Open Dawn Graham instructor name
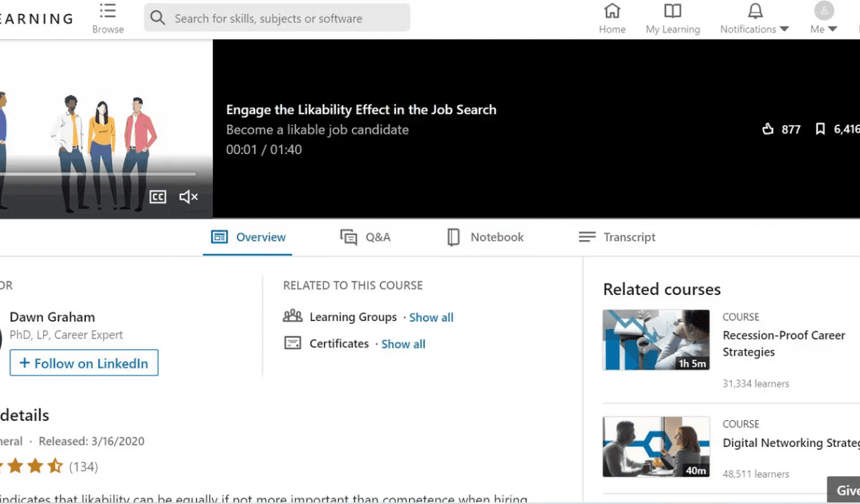This screenshot has width=860, height=504. pyautogui.click(x=52, y=317)
